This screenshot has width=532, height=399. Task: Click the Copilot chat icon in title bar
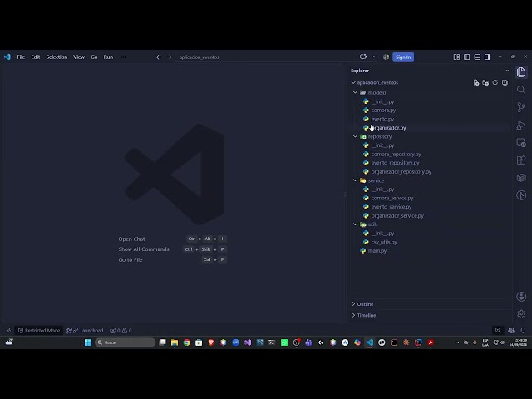(x=363, y=57)
